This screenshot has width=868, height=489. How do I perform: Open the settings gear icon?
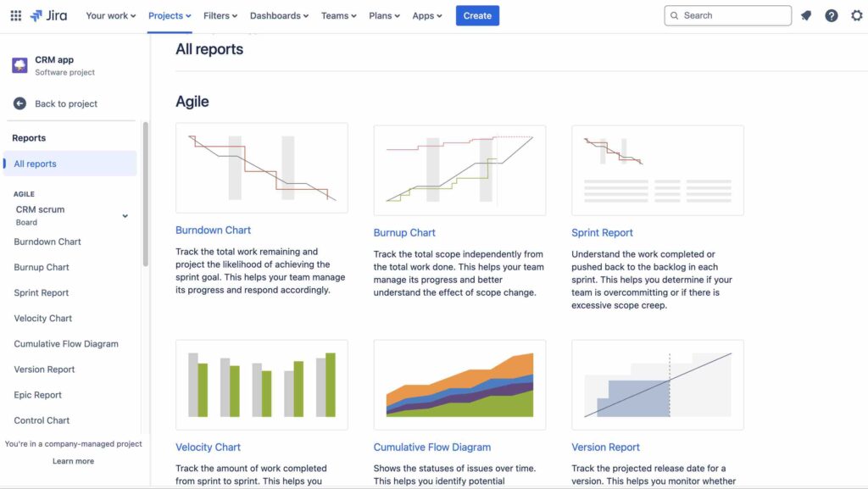(x=856, y=14)
